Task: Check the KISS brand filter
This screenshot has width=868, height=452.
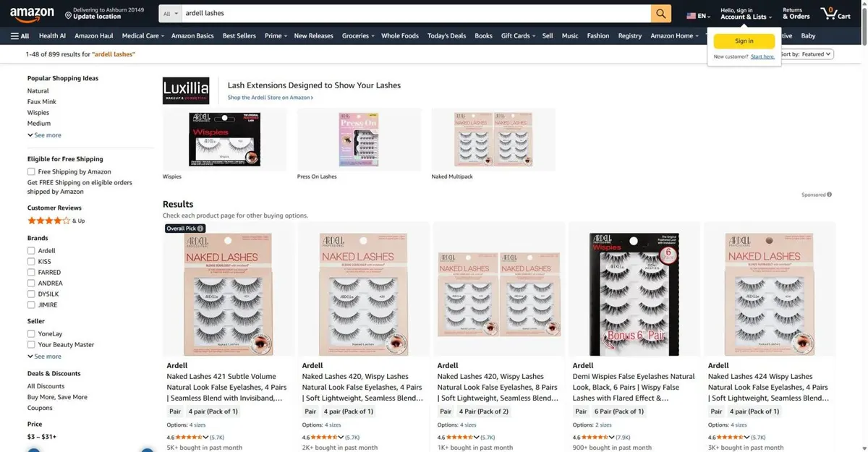Action: pos(31,262)
